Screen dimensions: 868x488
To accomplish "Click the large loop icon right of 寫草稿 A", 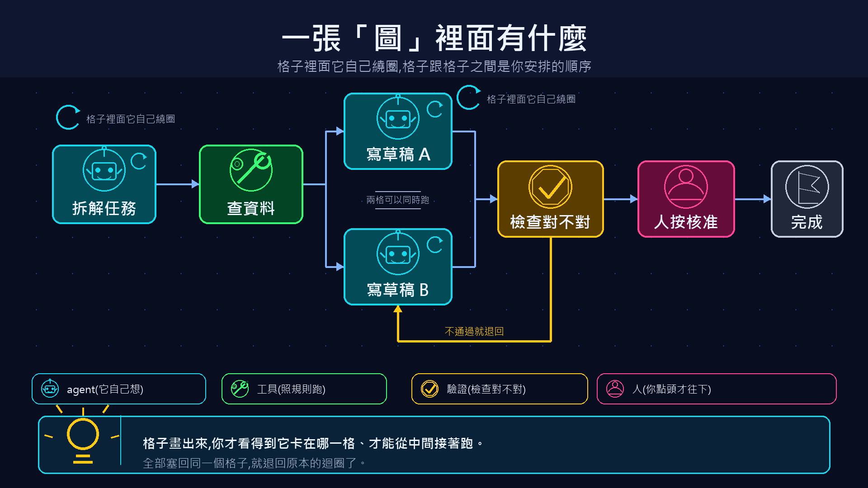I will 468,97.
